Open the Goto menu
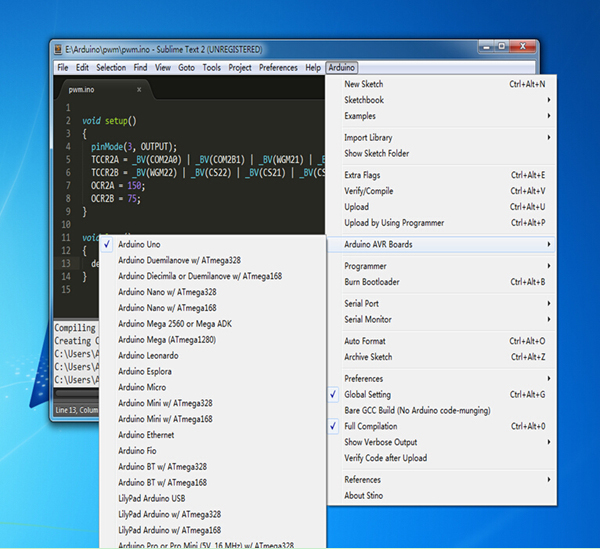The height and width of the screenshot is (549, 600). 186,68
